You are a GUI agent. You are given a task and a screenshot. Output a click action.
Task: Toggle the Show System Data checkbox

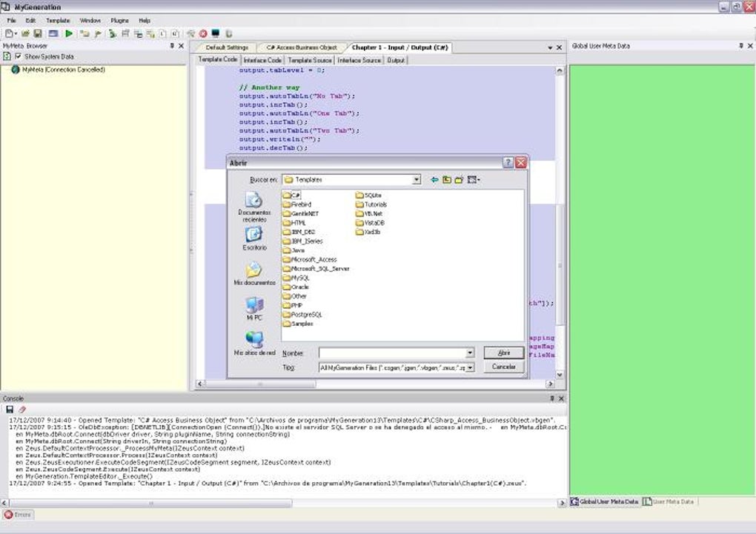[19, 56]
